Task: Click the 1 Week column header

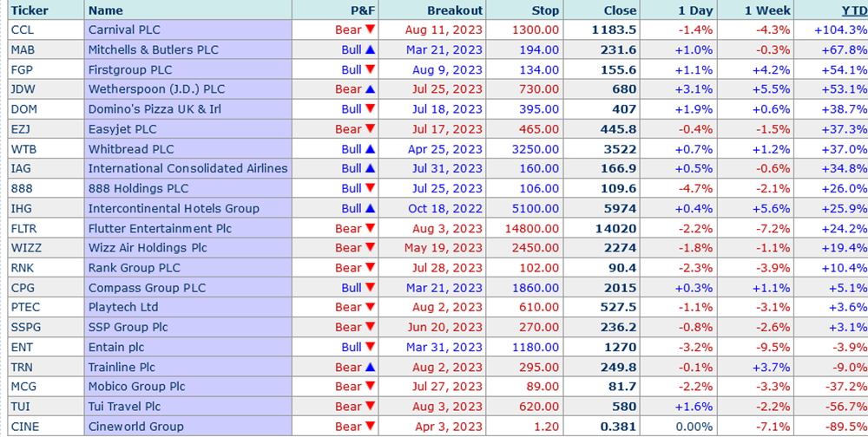Action: click(767, 10)
